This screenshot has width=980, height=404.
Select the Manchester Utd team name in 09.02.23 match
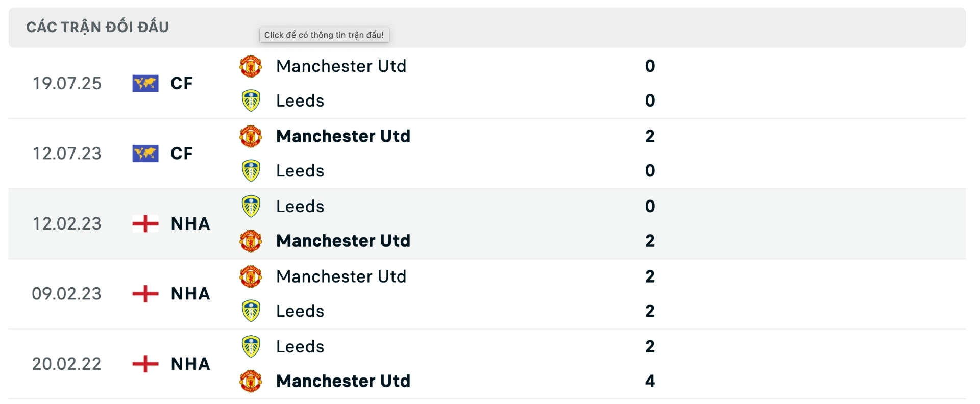tap(341, 276)
